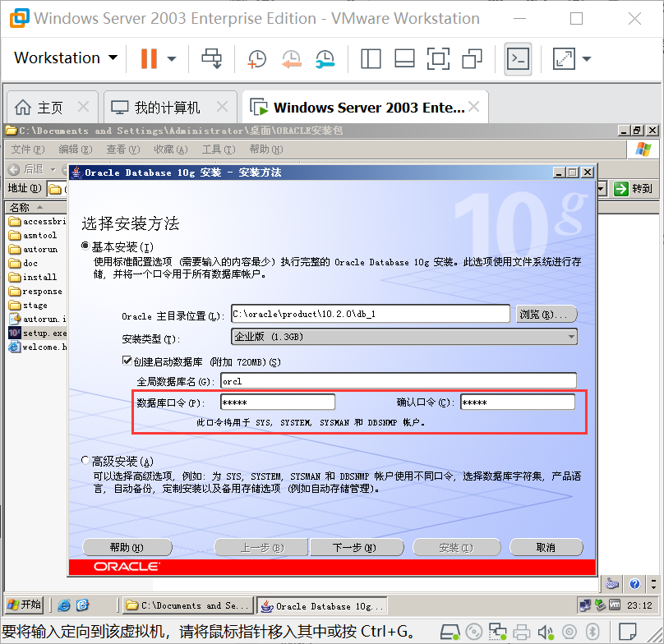Viewport: 664px width, 644px height.
Task: Toggle the 创建启动数据库 checkbox
Action: (x=127, y=361)
